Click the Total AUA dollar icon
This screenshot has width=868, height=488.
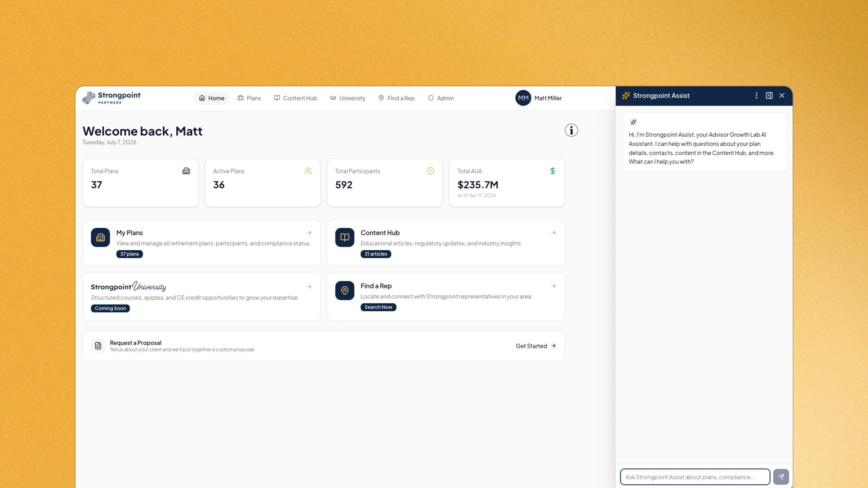coord(552,171)
